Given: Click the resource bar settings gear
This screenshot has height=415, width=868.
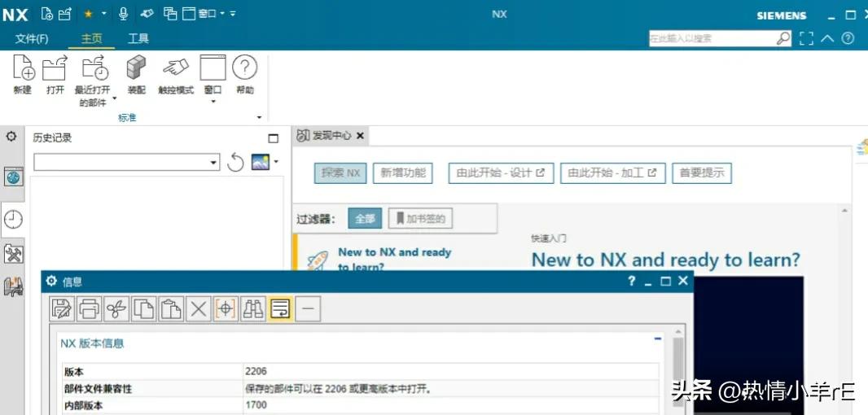Looking at the screenshot, I should pos(11,136).
